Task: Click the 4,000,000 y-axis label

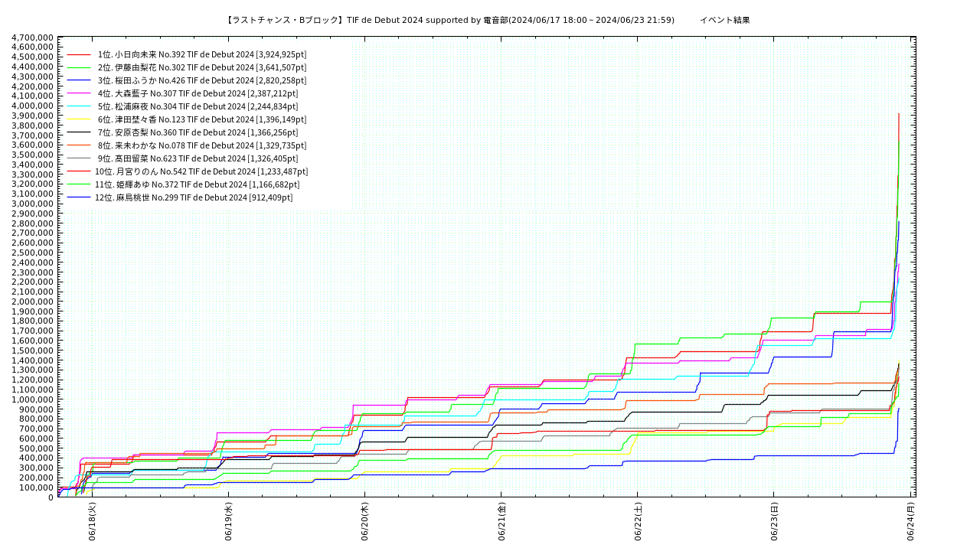Action: point(32,106)
